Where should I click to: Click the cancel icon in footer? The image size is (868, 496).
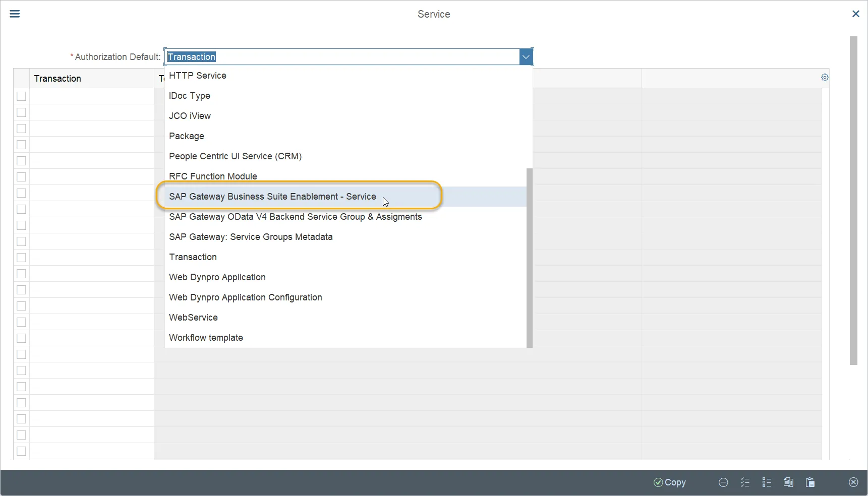click(x=853, y=482)
